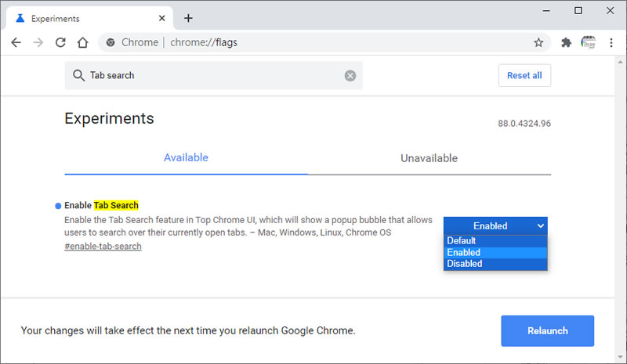Minimize the Chrome window

click(546, 11)
